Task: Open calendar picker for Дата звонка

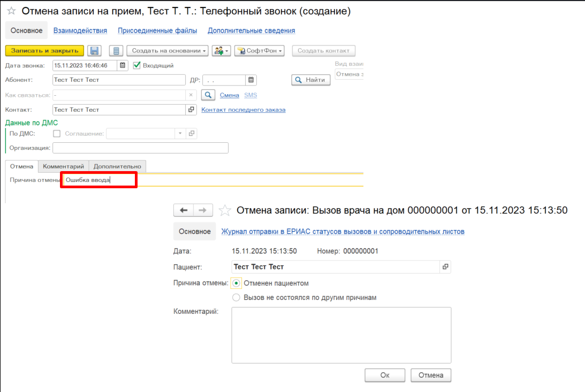Action: [123, 65]
